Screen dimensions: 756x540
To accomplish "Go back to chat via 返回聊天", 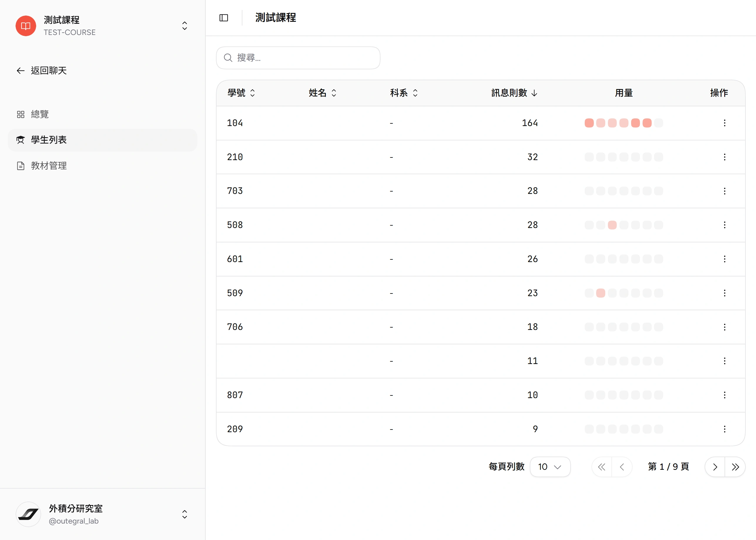I will 41,71.
